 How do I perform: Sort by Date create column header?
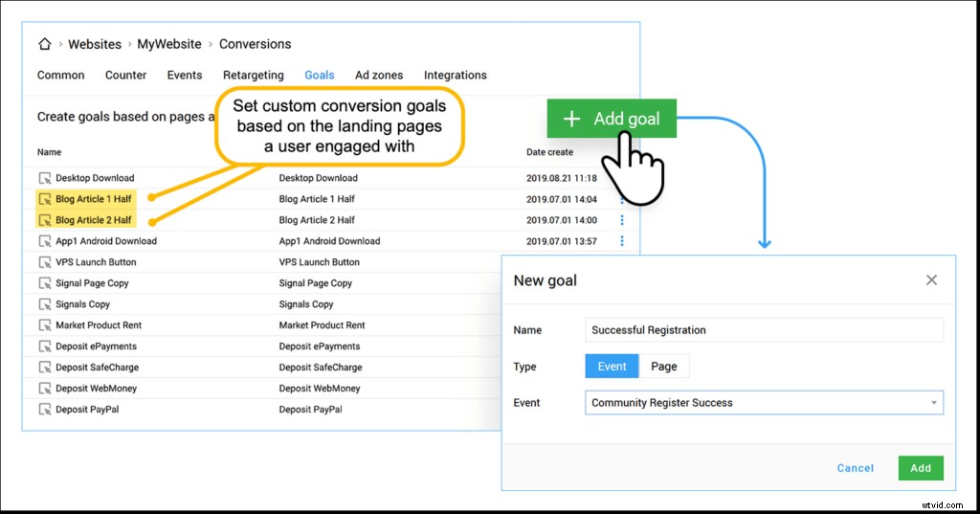549,152
